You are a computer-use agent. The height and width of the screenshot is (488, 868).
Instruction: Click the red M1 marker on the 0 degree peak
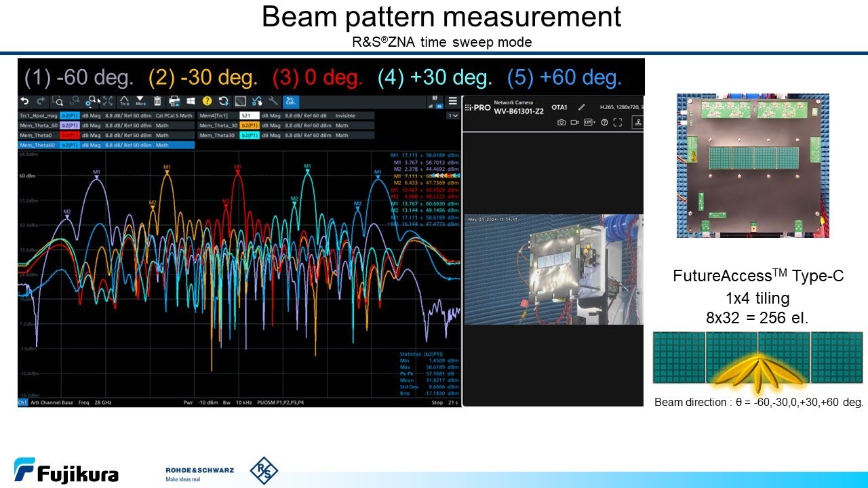coord(237,168)
